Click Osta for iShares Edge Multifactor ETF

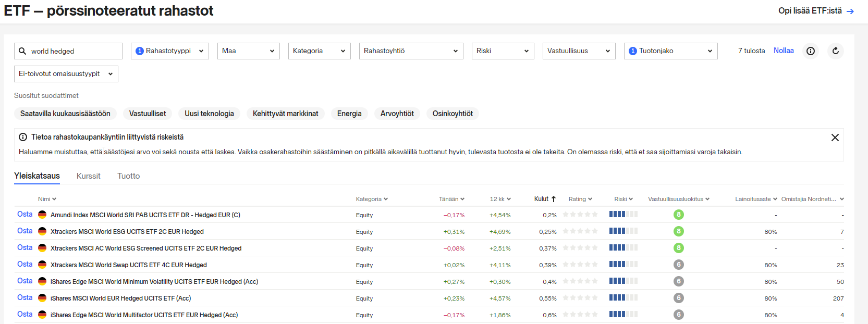pos(25,314)
